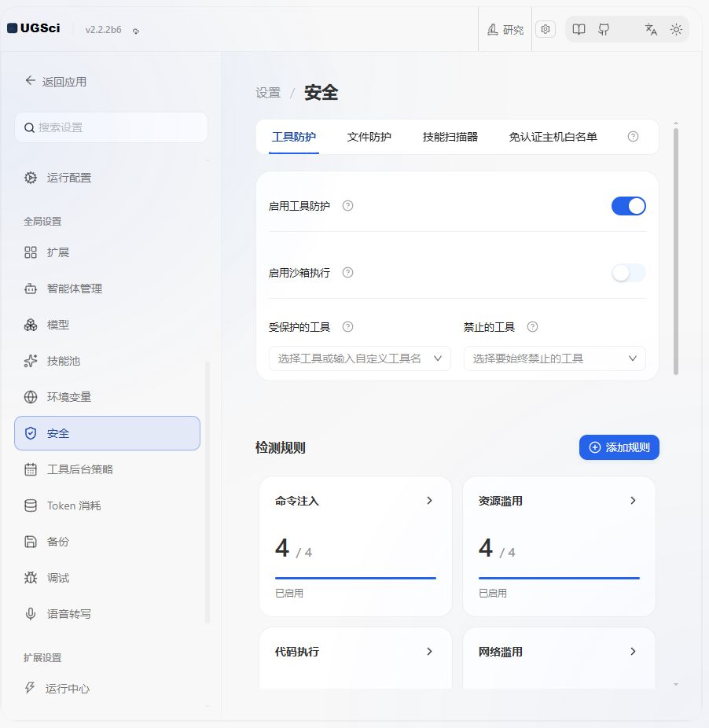The height and width of the screenshot is (728, 709).
Task: Open the 受保护的工具 dropdown
Action: coord(360,358)
